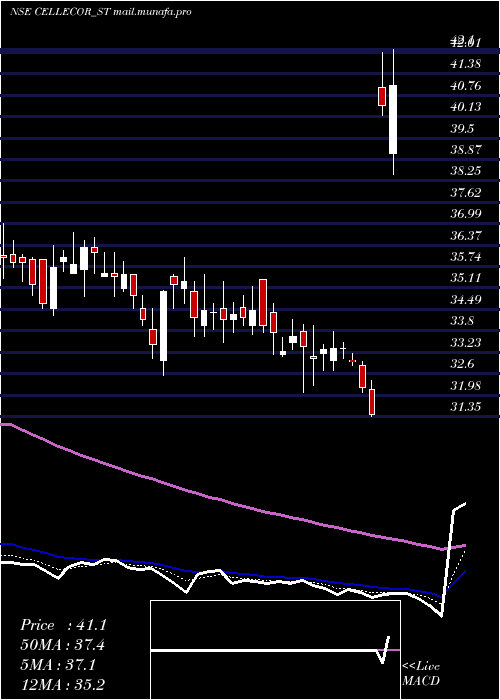Select the 33.8 price axis label
Image resolution: width=500 pixels, height=700 pixels.
tap(462, 321)
